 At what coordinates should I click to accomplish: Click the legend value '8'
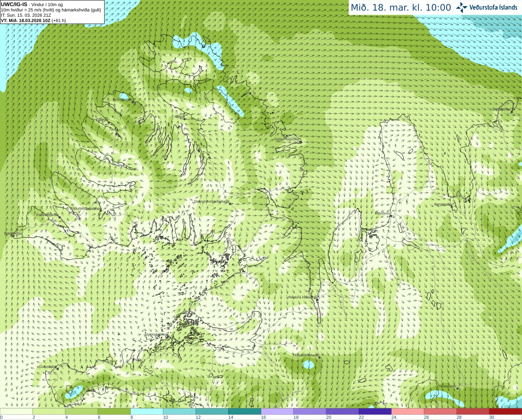pyautogui.click(x=131, y=417)
